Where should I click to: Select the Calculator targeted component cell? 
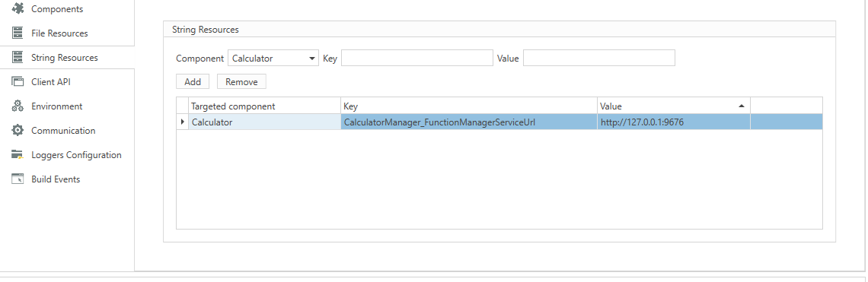[x=265, y=122]
